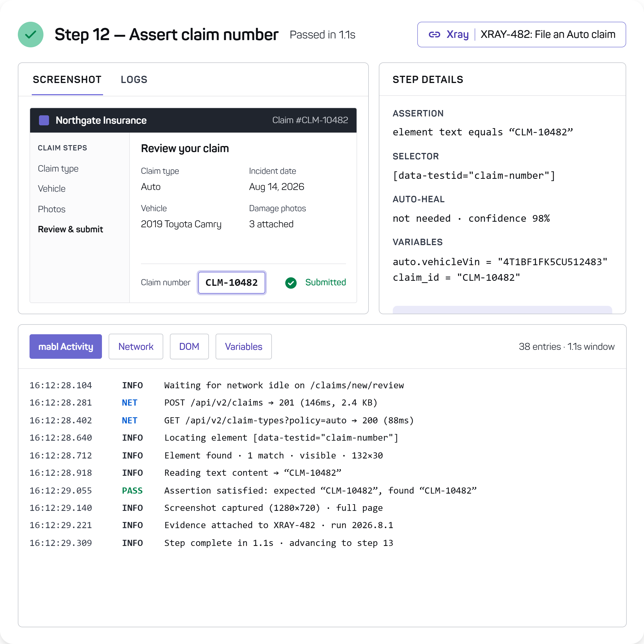Click the Step complete in 1.1s log entry
The width and height of the screenshot is (644, 644).
[x=279, y=543]
